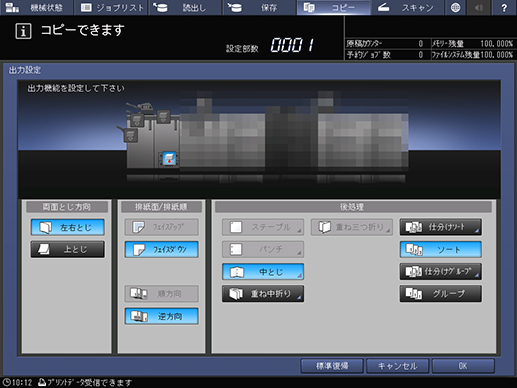Open 仕分けグループ offset group options
This screenshot has height=388, width=517.
(x=441, y=272)
